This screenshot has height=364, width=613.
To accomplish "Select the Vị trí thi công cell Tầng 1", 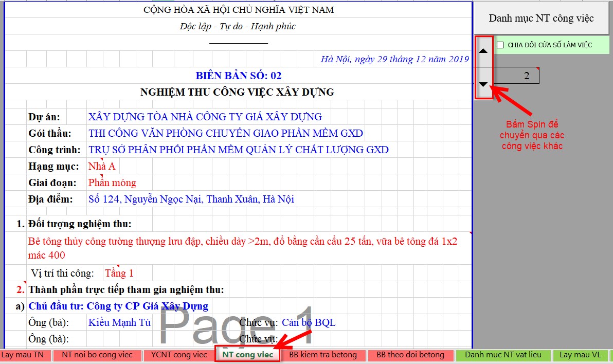I will click(119, 273).
